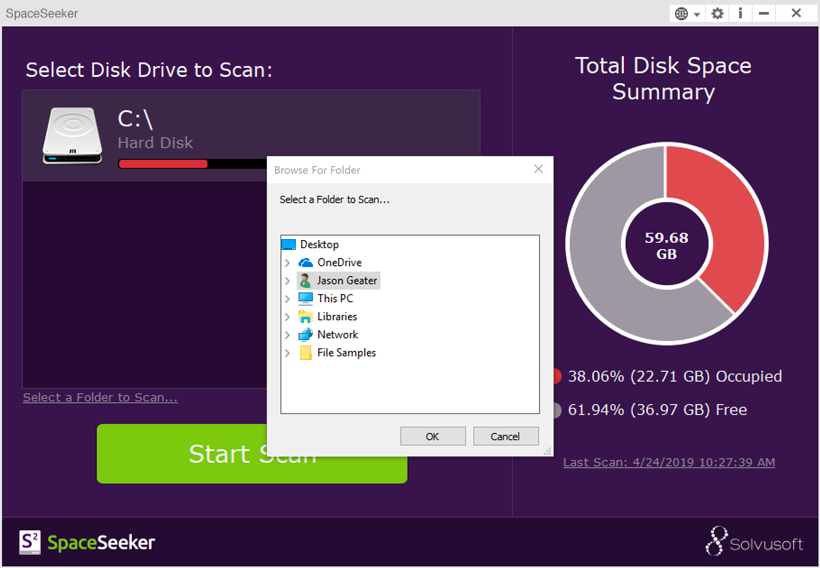Screen dimensions: 820x568
Task: Cancel the Browse For Folder dialog
Action: tap(505, 436)
